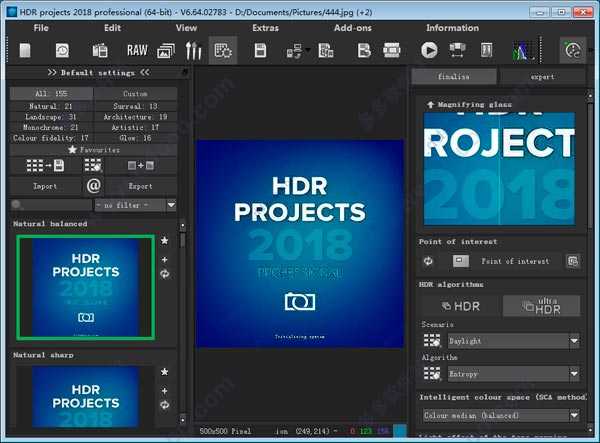
Task: Select the Natural balanced preset thumbnail
Action: coord(86,287)
